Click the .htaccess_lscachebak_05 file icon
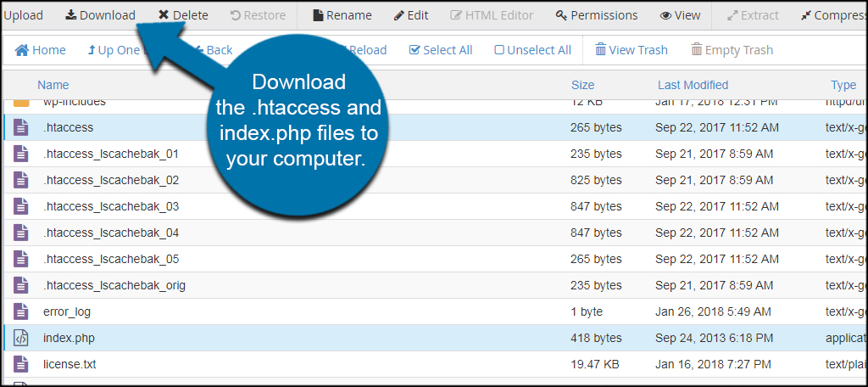The width and height of the screenshot is (868, 387). point(21,259)
